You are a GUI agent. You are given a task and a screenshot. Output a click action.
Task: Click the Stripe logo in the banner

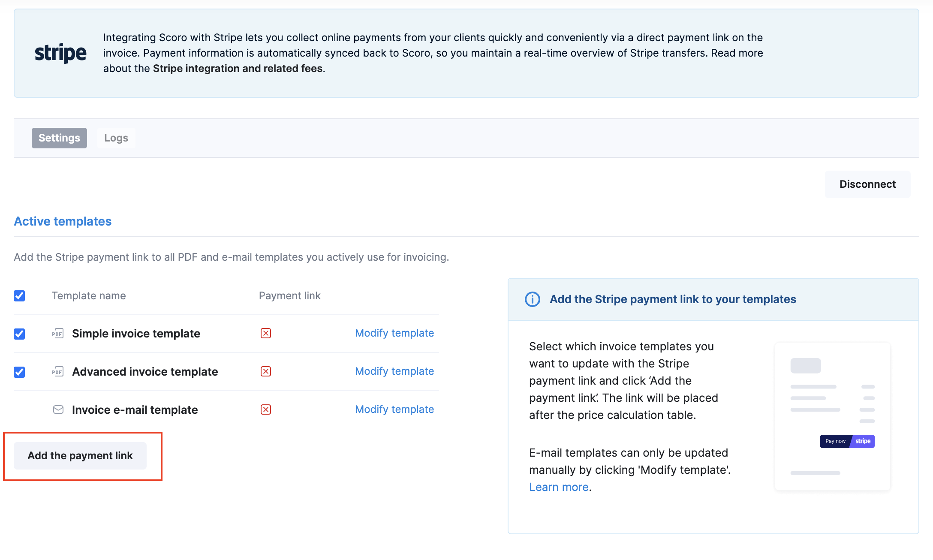(x=60, y=53)
